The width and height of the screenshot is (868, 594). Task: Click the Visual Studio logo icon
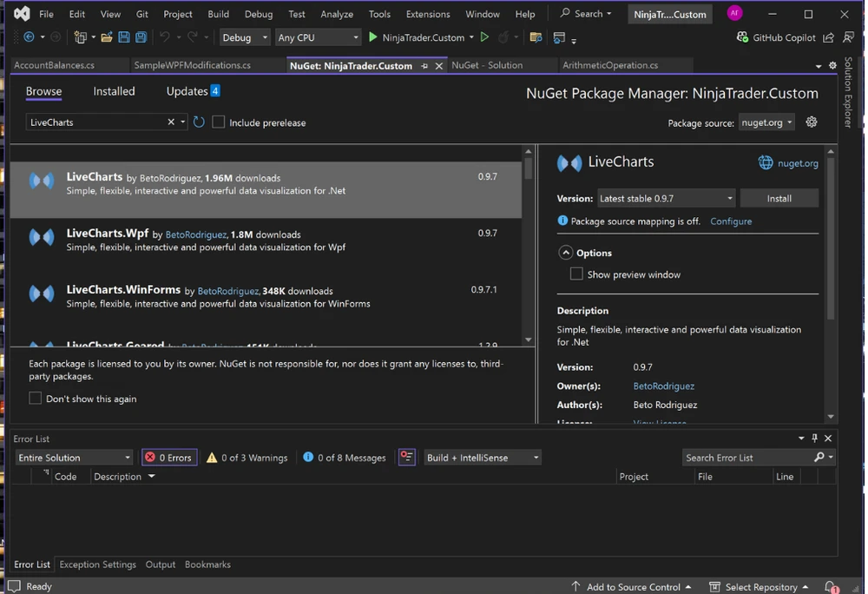[22, 13]
